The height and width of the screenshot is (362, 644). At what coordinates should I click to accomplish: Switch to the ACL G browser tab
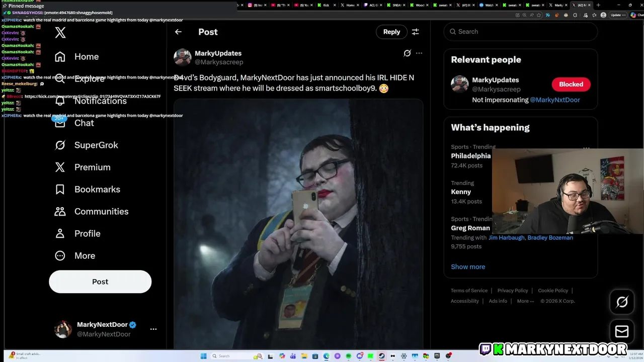(x=373, y=5)
